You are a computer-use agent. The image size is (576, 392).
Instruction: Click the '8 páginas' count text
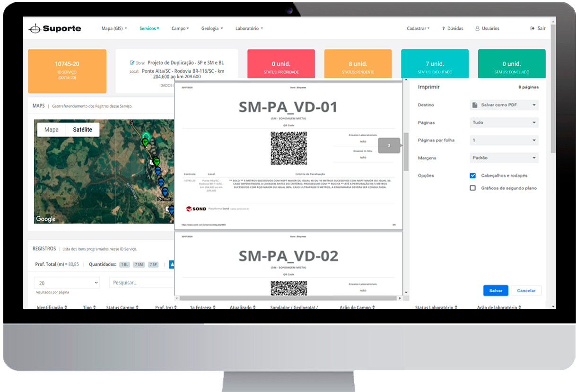528,87
